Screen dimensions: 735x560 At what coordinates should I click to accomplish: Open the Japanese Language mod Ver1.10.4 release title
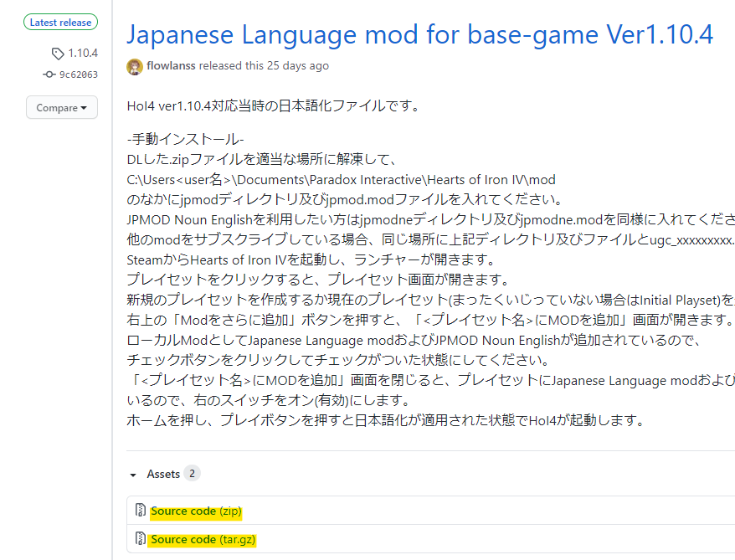pos(419,34)
